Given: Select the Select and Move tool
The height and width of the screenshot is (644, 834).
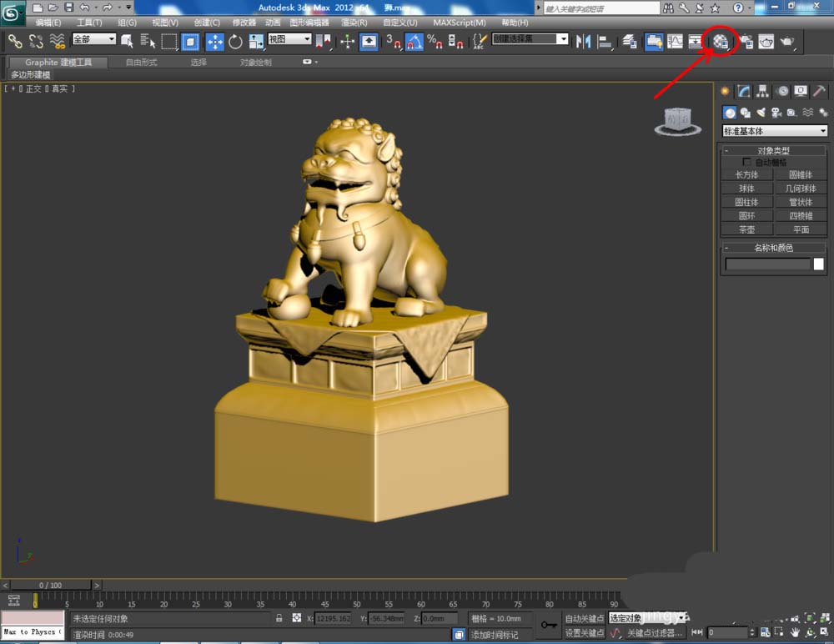Looking at the screenshot, I should click(x=214, y=42).
